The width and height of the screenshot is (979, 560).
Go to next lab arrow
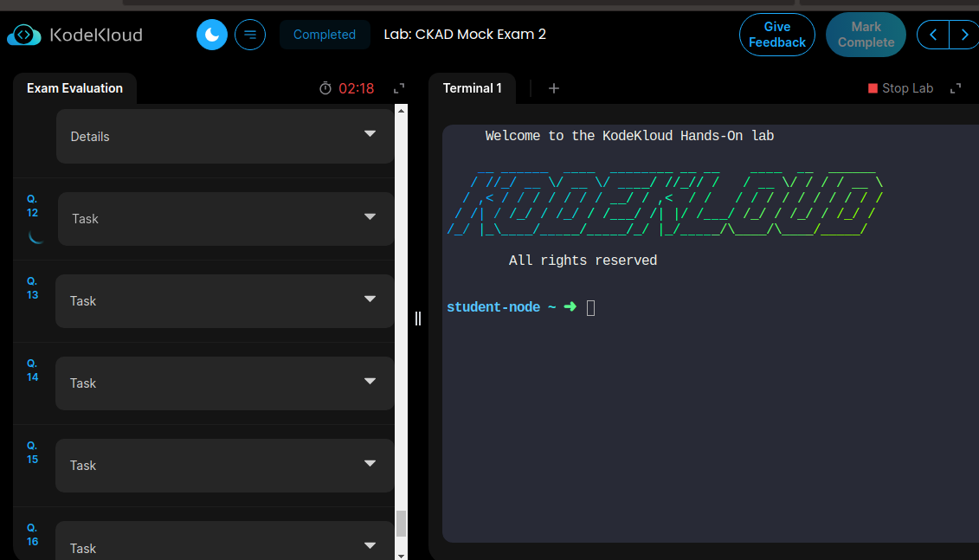[964, 35]
